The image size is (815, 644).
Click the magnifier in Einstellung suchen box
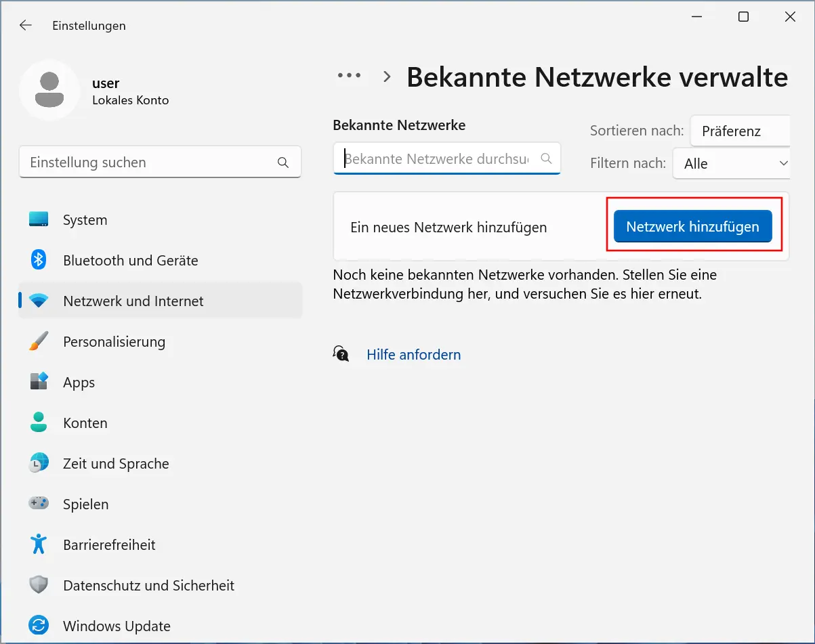click(283, 163)
